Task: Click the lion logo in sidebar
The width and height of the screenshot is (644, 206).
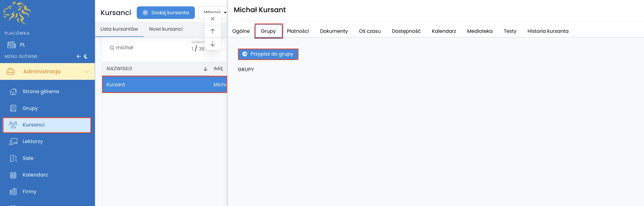Action: pyautogui.click(x=17, y=13)
